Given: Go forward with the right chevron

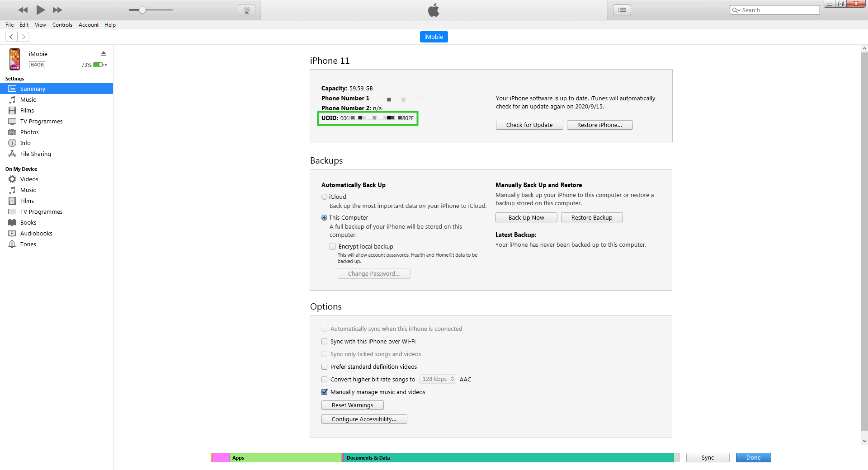Looking at the screenshot, I should click(x=24, y=37).
